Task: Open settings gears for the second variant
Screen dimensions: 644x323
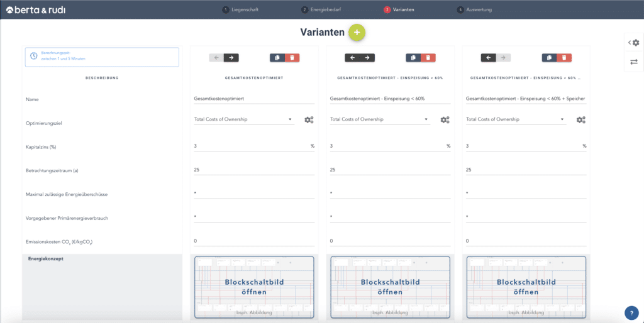Action: [x=445, y=119]
